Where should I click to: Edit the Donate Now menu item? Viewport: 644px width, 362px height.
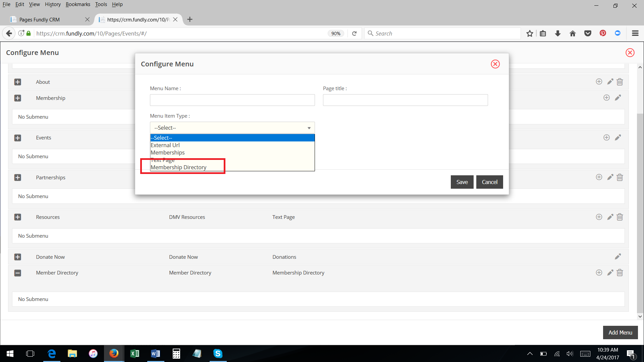coord(618,256)
